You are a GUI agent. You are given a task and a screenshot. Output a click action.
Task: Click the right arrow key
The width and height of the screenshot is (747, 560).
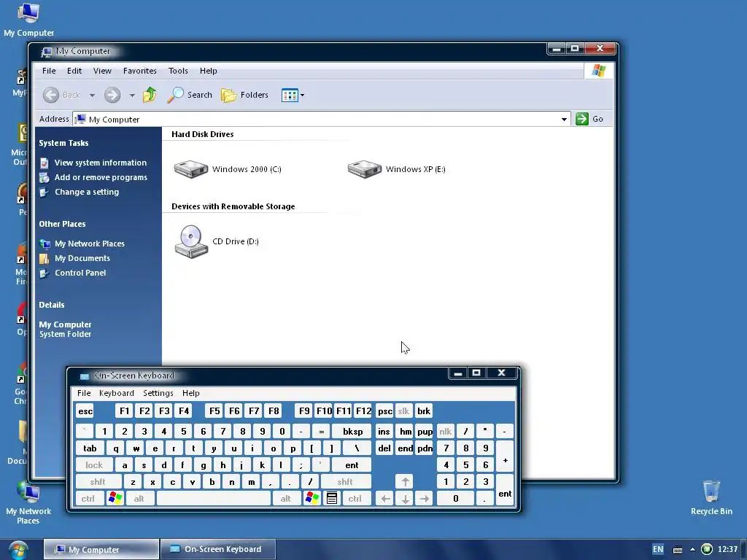(x=425, y=499)
